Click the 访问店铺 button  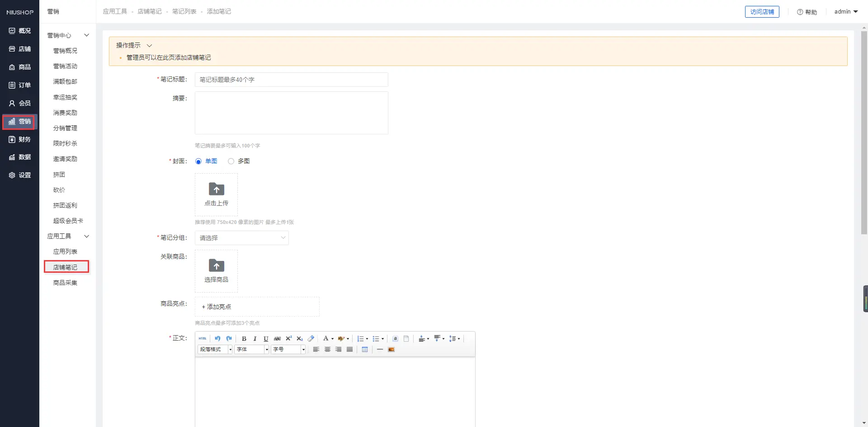click(762, 12)
